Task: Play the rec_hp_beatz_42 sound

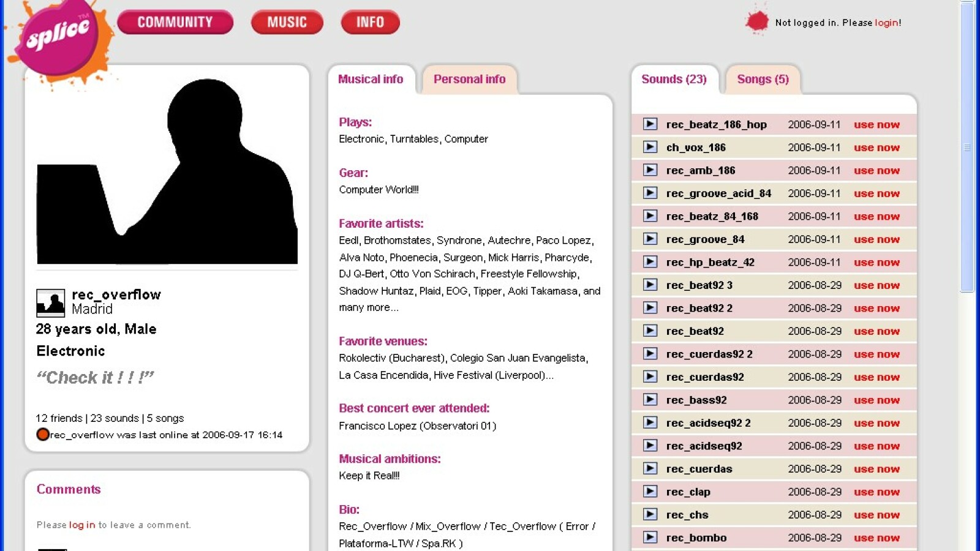Action: [x=650, y=262]
